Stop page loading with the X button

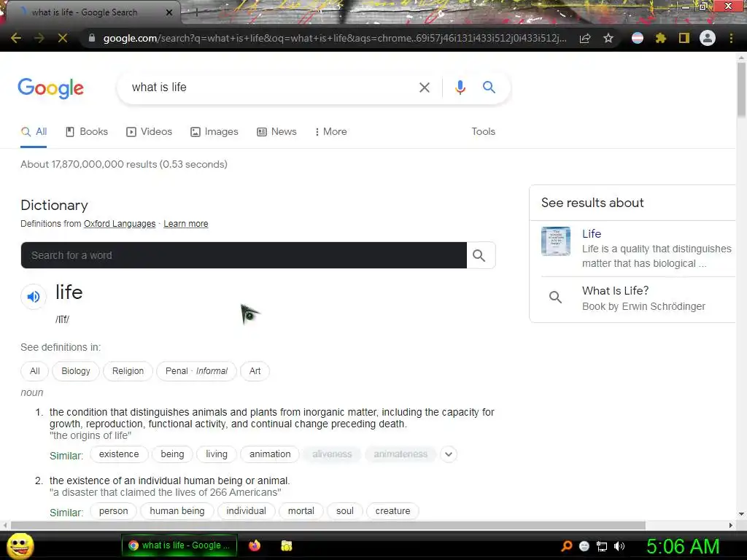click(63, 38)
